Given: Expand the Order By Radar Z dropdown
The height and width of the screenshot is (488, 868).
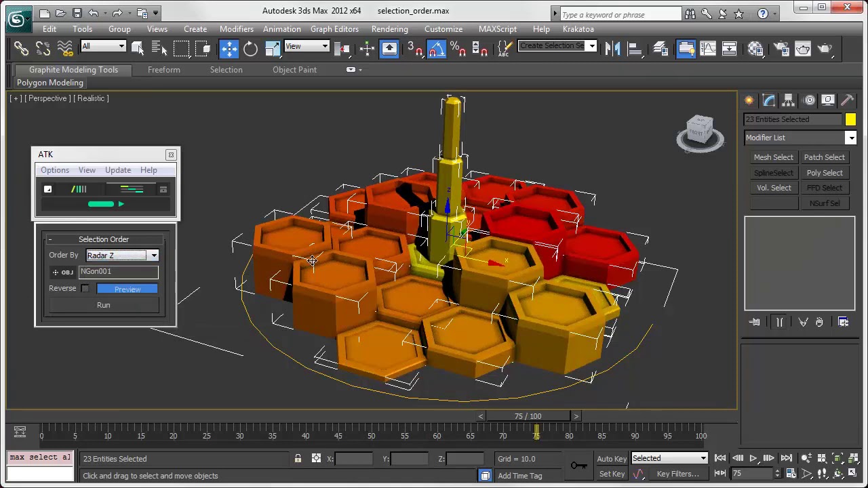Looking at the screenshot, I should [x=154, y=256].
